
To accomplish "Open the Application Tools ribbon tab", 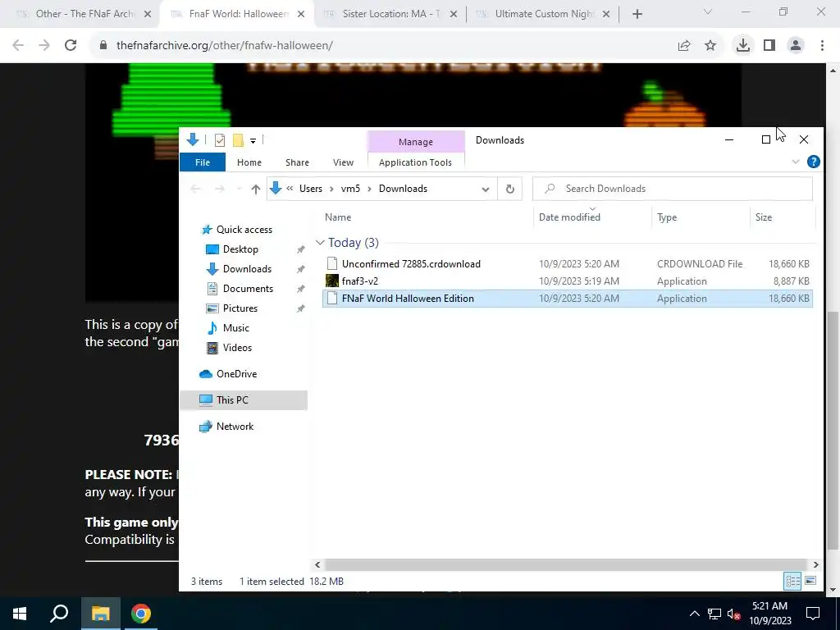I will click(415, 162).
